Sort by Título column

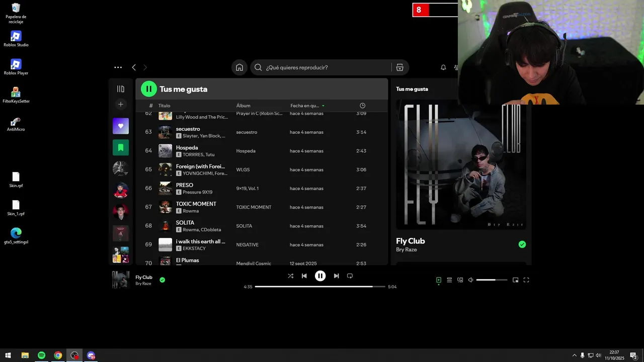(x=164, y=106)
